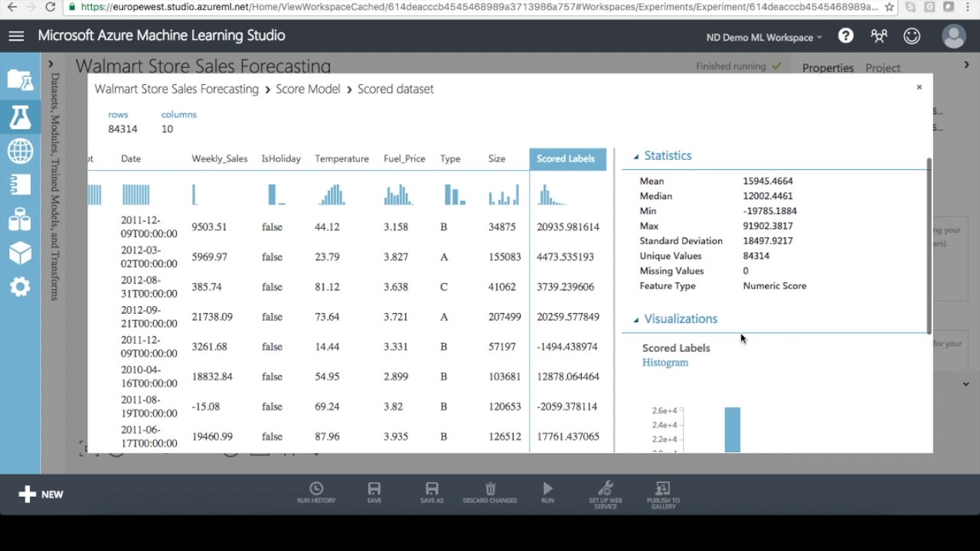Select the rows count 84314
The height and width of the screenshot is (551, 980).
122,129
